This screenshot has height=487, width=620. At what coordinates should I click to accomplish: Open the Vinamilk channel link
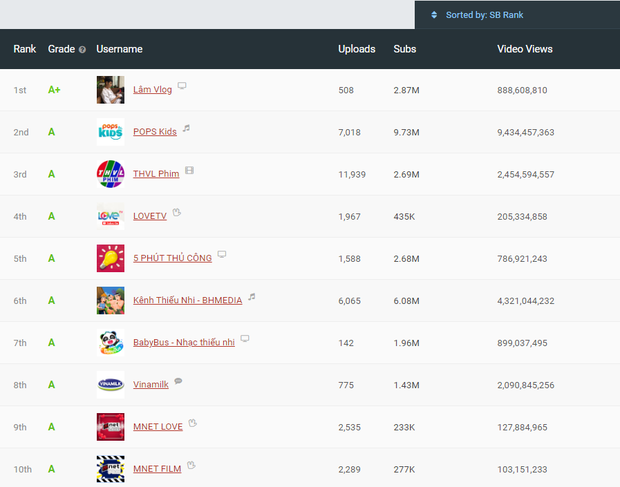coord(150,385)
